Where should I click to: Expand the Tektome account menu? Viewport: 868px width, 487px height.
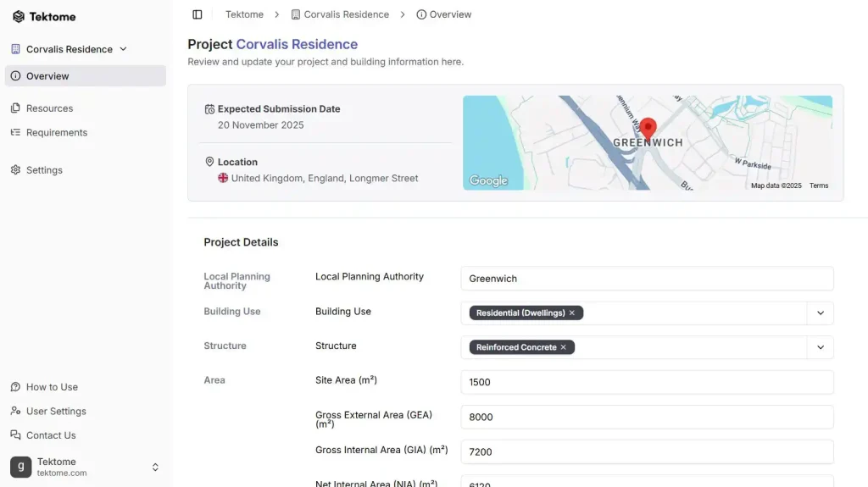click(155, 467)
